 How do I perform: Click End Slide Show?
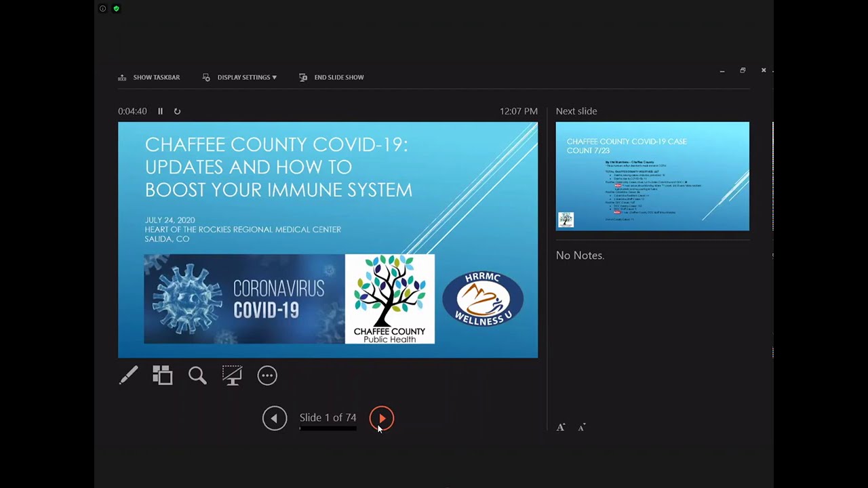click(332, 77)
